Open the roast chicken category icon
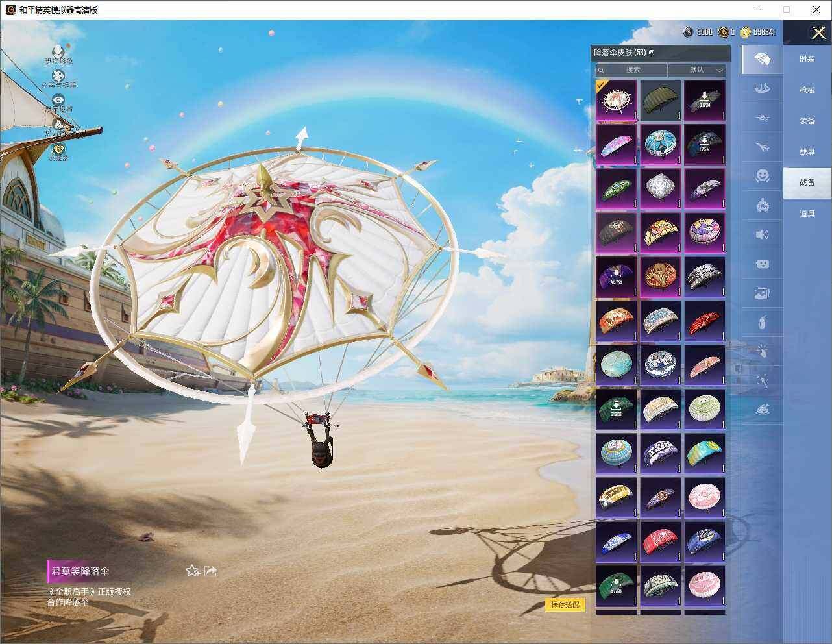Image resolution: width=832 pixels, height=644 pixels. point(762,410)
